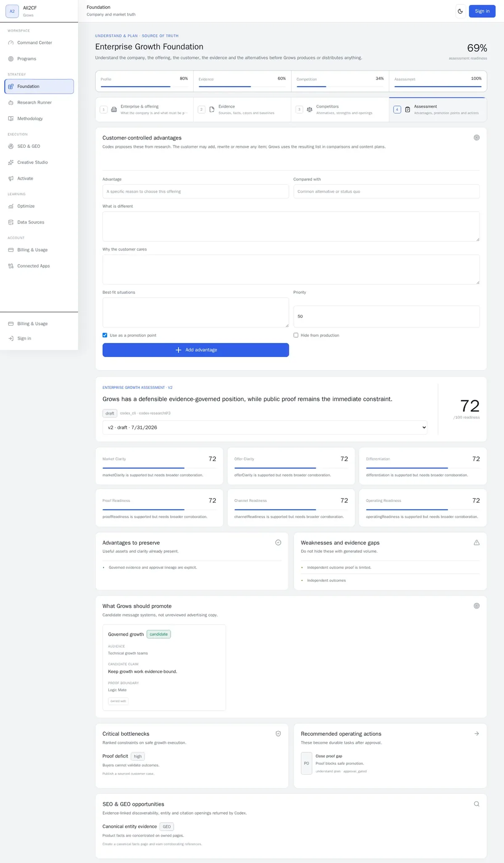Image resolution: width=504 pixels, height=863 pixels.
Task: Click the owned web tag in Governed growth
Action: [x=118, y=701]
